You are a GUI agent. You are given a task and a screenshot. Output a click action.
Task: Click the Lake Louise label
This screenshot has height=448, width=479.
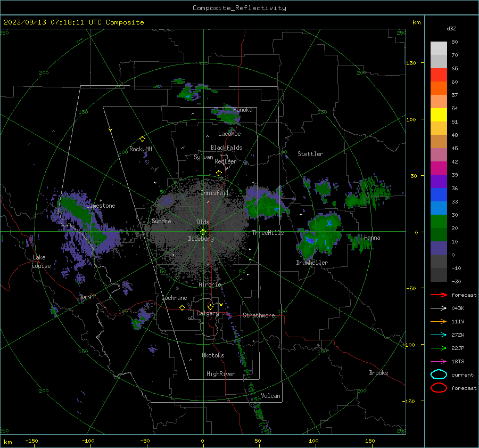click(41, 262)
